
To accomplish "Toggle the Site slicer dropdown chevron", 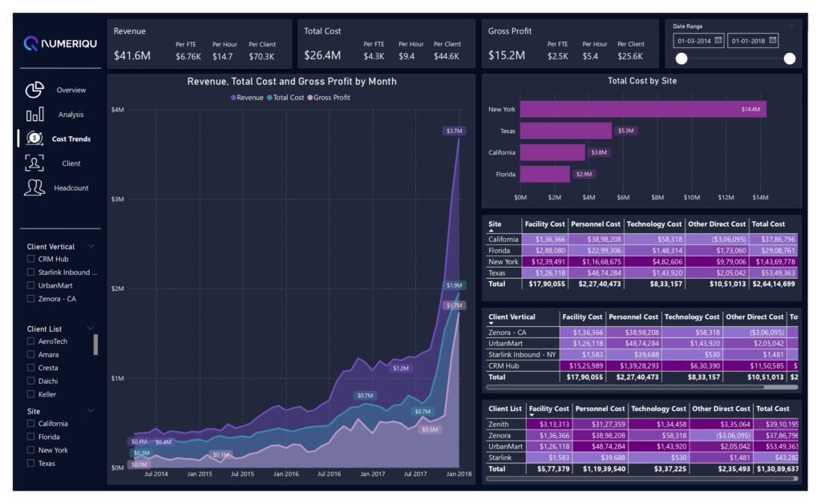I will click(x=91, y=411).
